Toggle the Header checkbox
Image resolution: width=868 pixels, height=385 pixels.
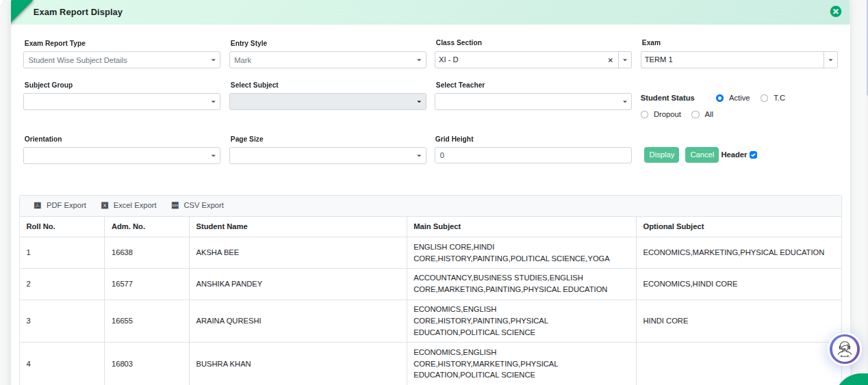[x=753, y=155]
